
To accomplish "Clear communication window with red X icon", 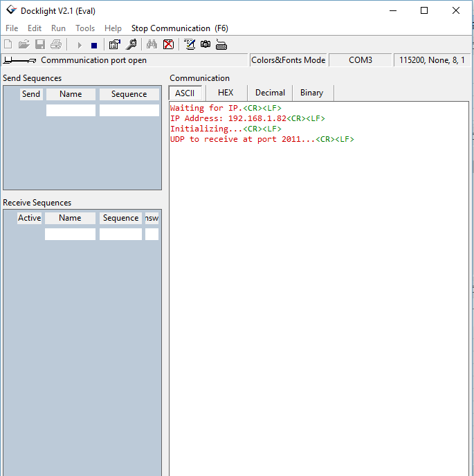I will (169, 44).
